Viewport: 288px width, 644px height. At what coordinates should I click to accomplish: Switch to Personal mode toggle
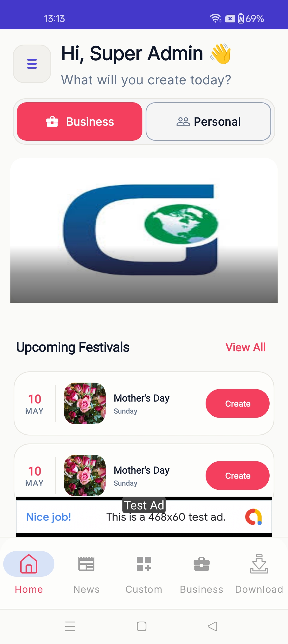pos(209,121)
